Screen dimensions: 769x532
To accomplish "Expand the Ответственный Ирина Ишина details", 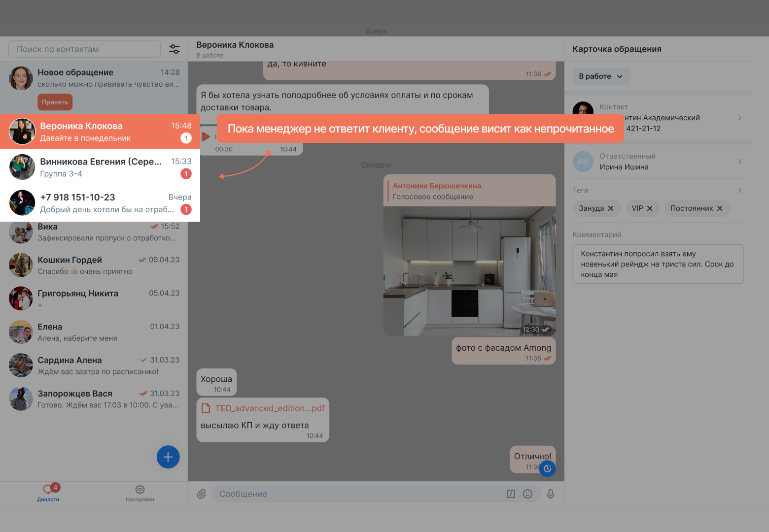I will (x=739, y=161).
